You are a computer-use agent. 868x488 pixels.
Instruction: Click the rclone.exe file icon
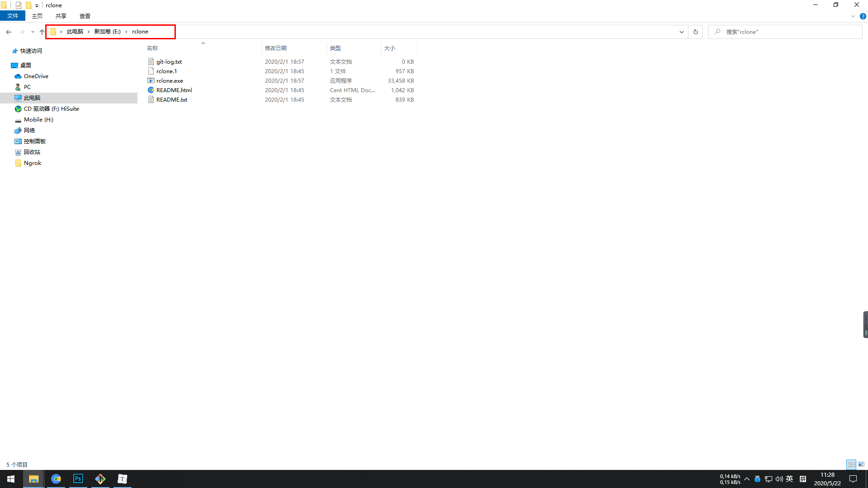(x=151, y=81)
